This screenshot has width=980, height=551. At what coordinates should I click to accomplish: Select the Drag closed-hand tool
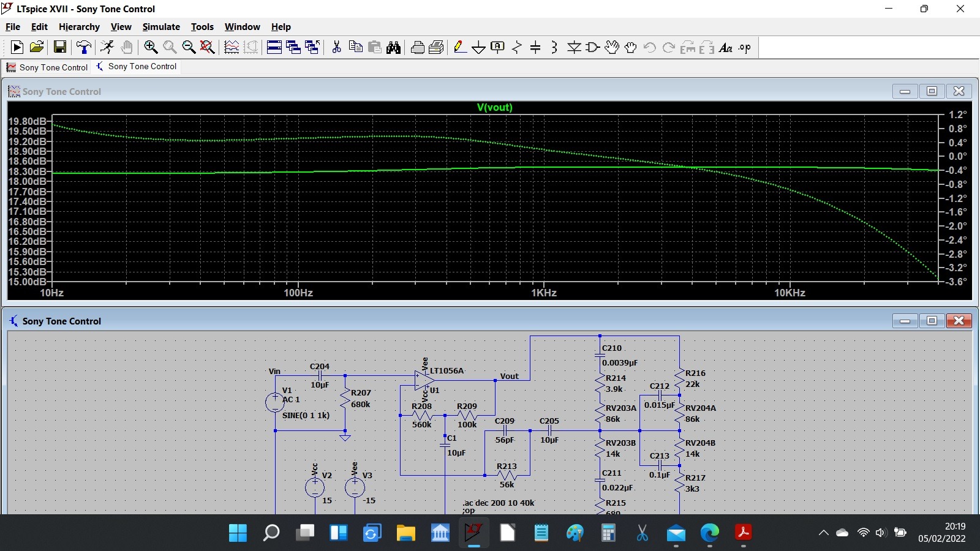click(x=631, y=47)
